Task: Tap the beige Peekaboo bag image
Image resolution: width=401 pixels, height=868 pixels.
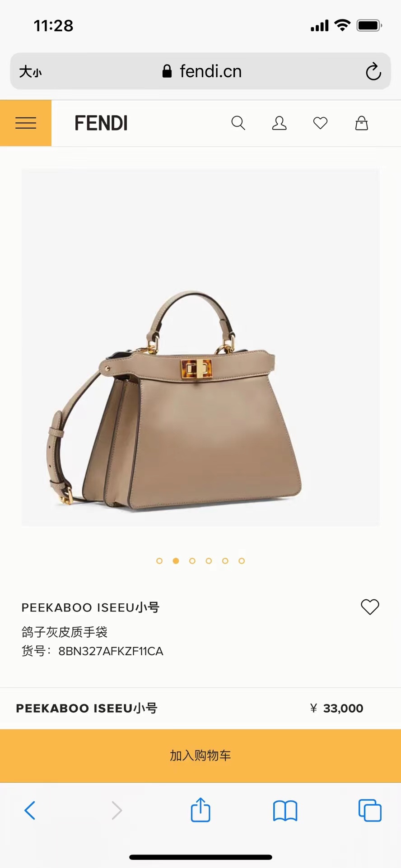Action: (x=200, y=347)
